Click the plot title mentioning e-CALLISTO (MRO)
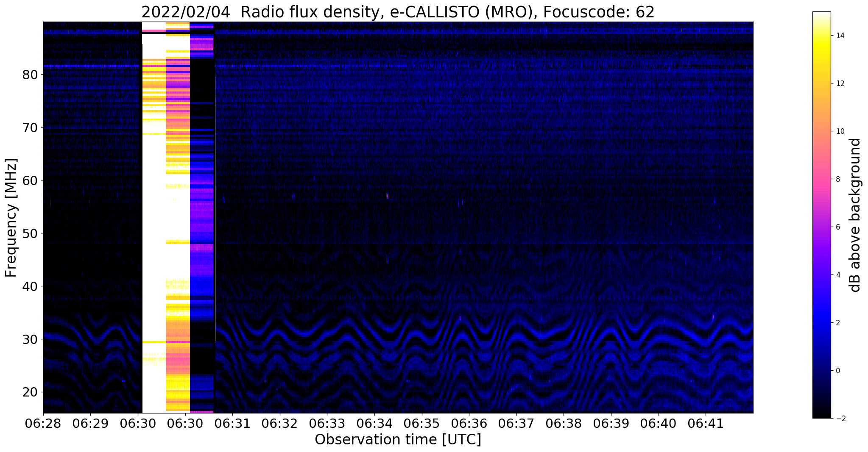868x452 pixels. coord(398,12)
